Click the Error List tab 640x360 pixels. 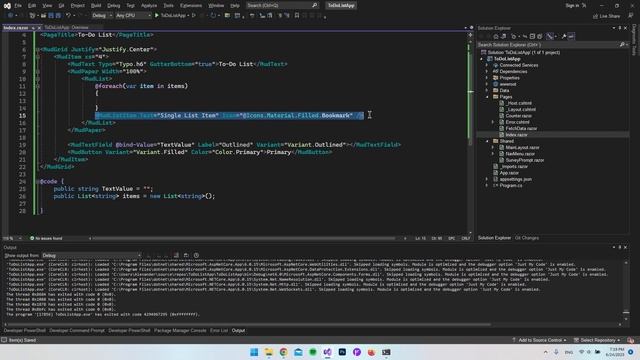click(219, 331)
